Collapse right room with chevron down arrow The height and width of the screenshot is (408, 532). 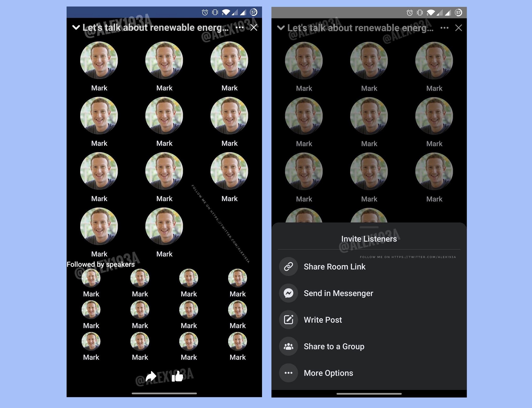(281, 28)
